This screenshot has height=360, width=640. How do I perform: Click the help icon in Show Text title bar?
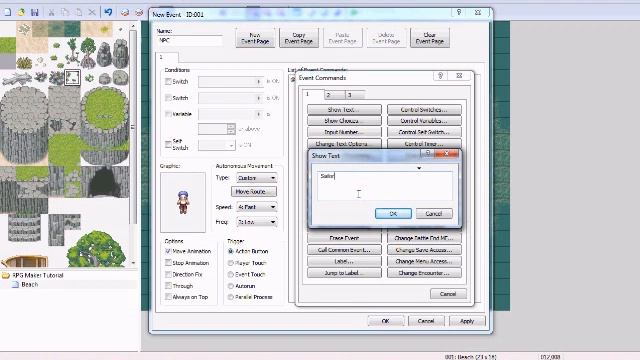coord(428,153)
